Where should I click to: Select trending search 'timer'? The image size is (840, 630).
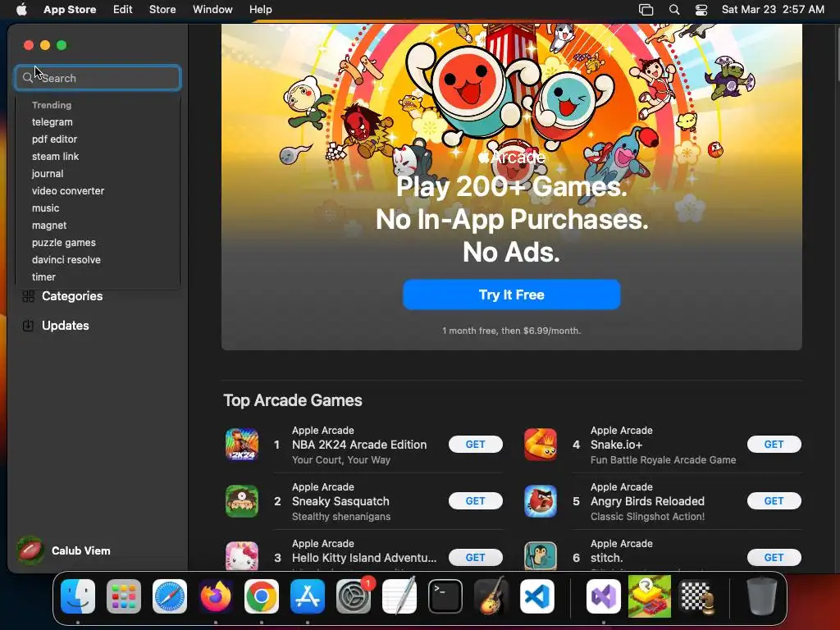click(x=43, y=277)
